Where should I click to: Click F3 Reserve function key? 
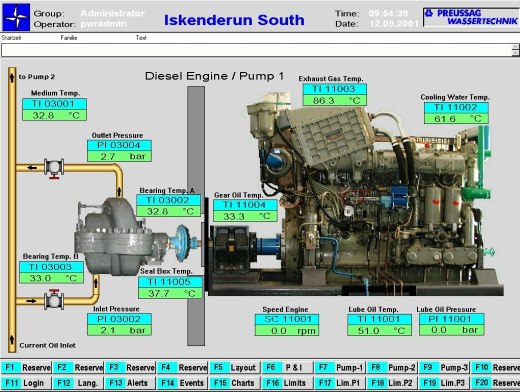click(x=131, y=367)
